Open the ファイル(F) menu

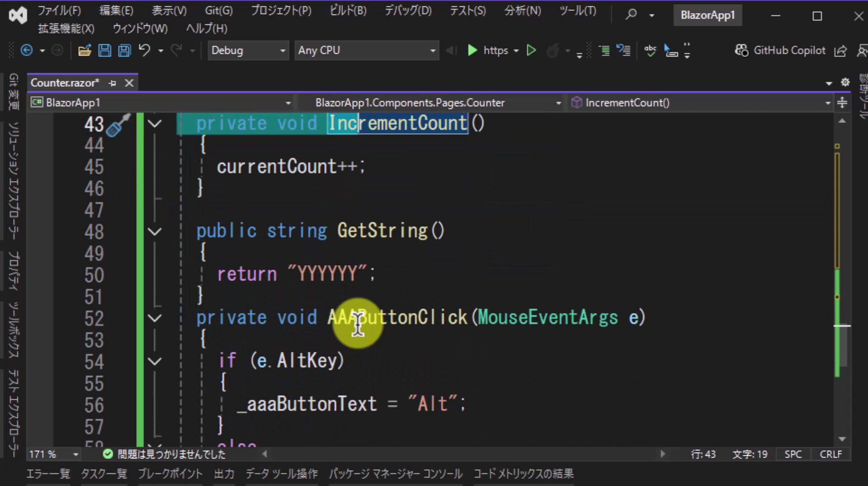59,10
